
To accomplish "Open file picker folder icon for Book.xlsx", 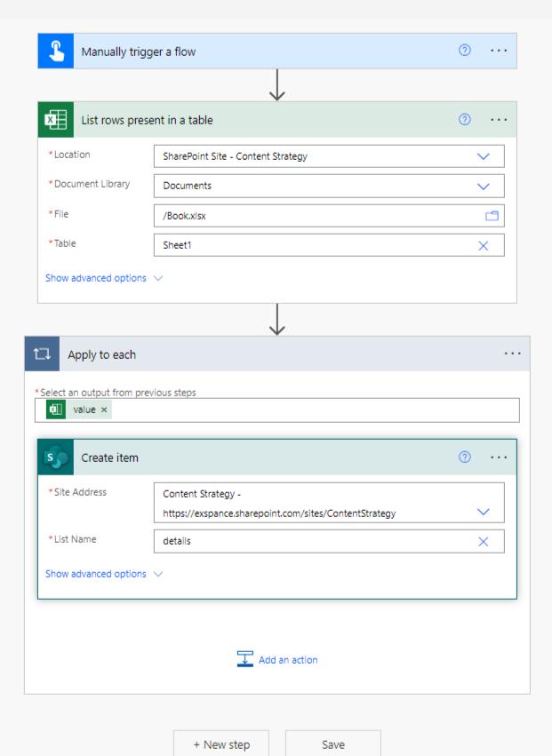I will pos(492,216).
